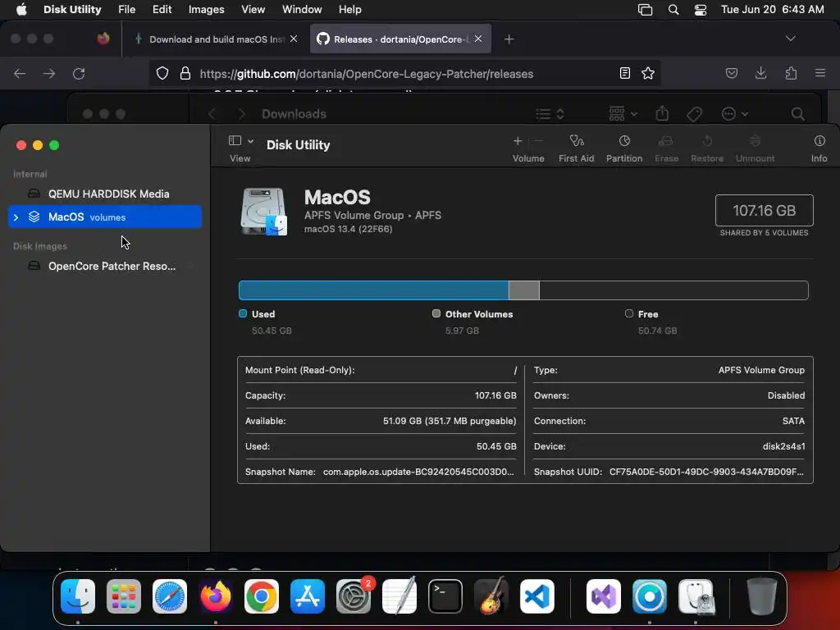
Task: Show Info for selected volume
Action: pos(819,148)
